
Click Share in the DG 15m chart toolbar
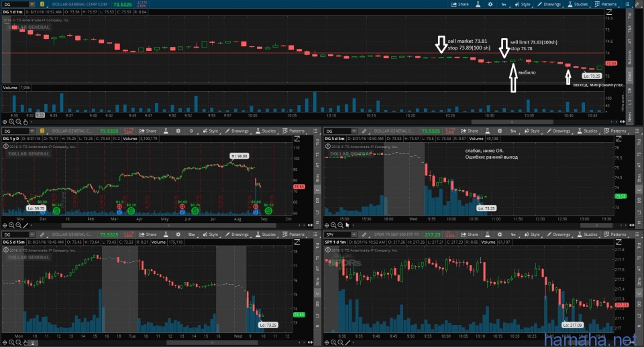[148, 234]
